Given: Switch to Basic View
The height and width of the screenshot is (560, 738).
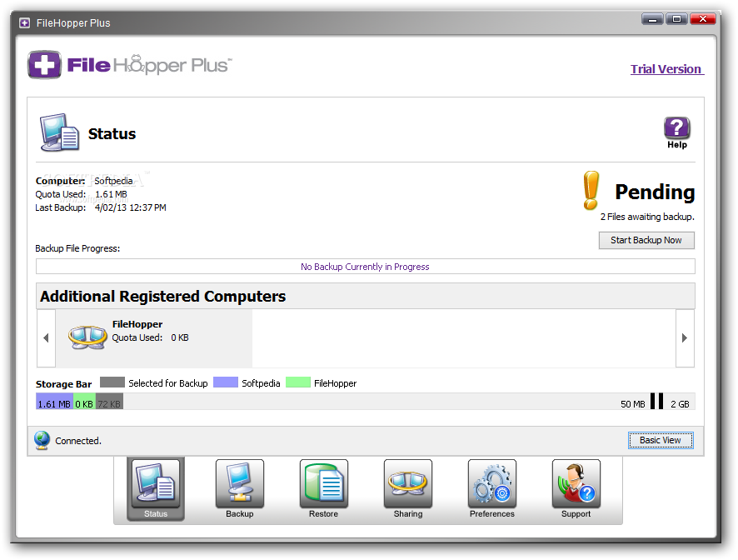Looking at the screenshot, I should (x=661, y=440).
